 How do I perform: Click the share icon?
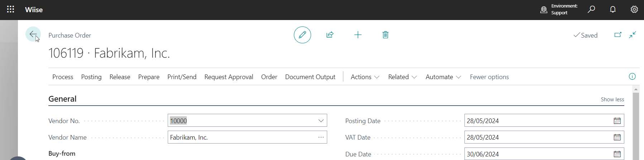pos(330,35)
